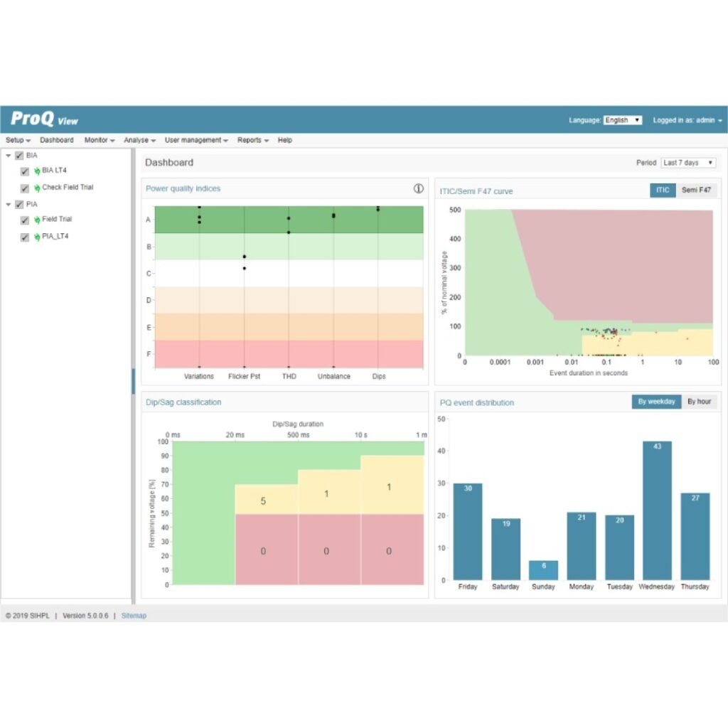
Task: Switch to the Semi F47 curve
Action: coord(696,190)
